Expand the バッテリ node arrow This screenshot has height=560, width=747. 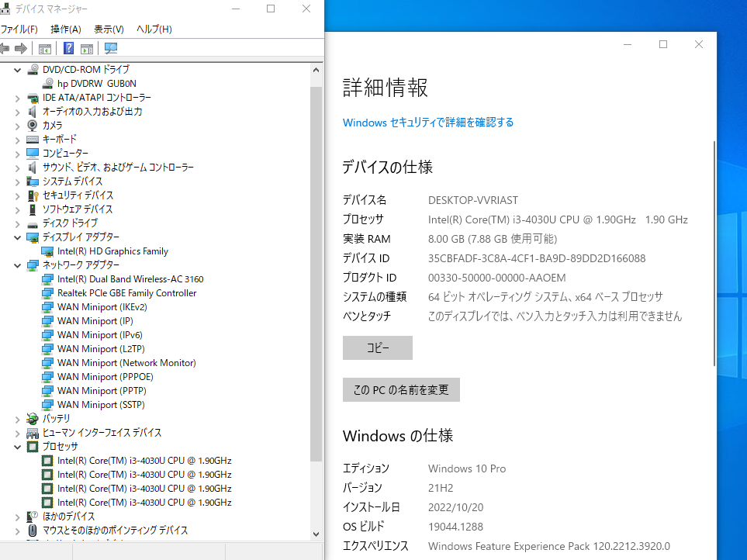click(x=18, y=419)
